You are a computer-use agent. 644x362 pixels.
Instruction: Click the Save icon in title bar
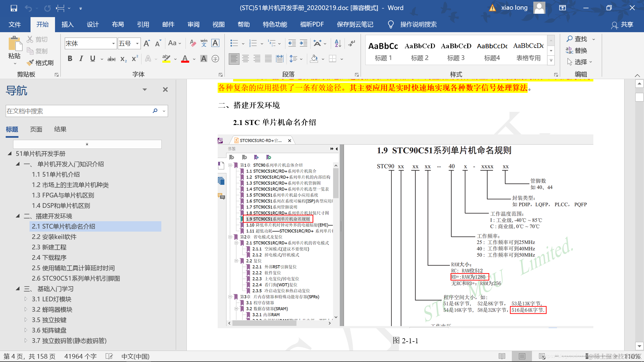coord(14,8)
